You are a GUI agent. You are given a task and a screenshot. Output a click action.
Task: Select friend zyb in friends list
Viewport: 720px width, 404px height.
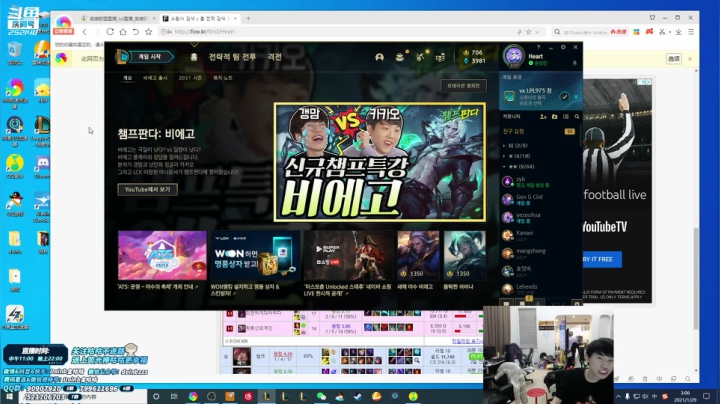click(538, 182)
